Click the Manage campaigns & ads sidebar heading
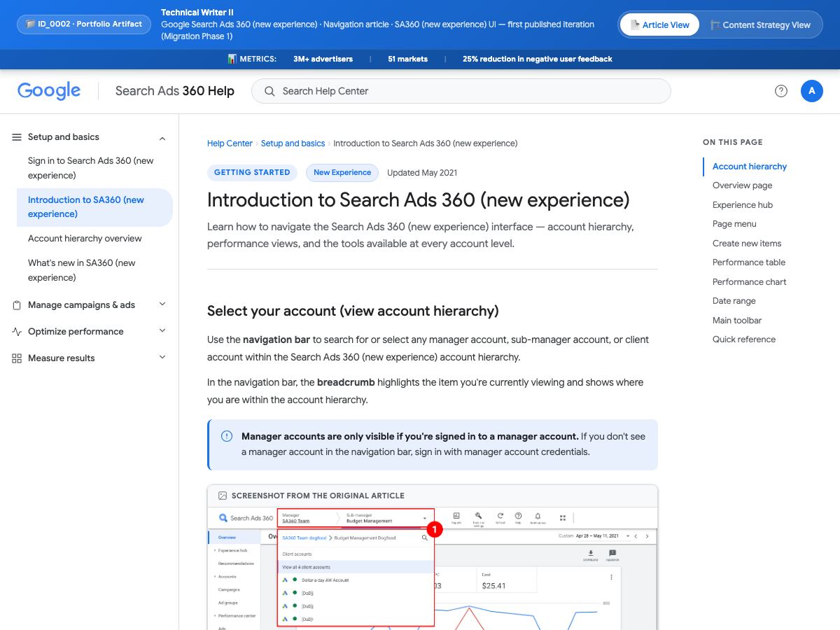Image resolution: width=840 pixels, height=630 pixels. coord(81,305)
